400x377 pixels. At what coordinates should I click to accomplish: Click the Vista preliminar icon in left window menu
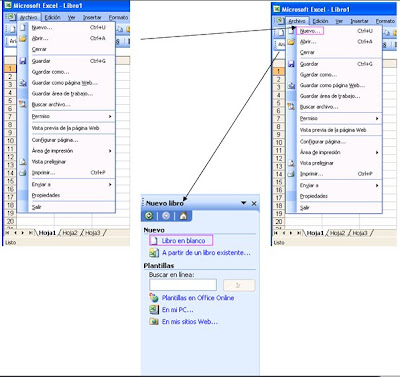23,162
